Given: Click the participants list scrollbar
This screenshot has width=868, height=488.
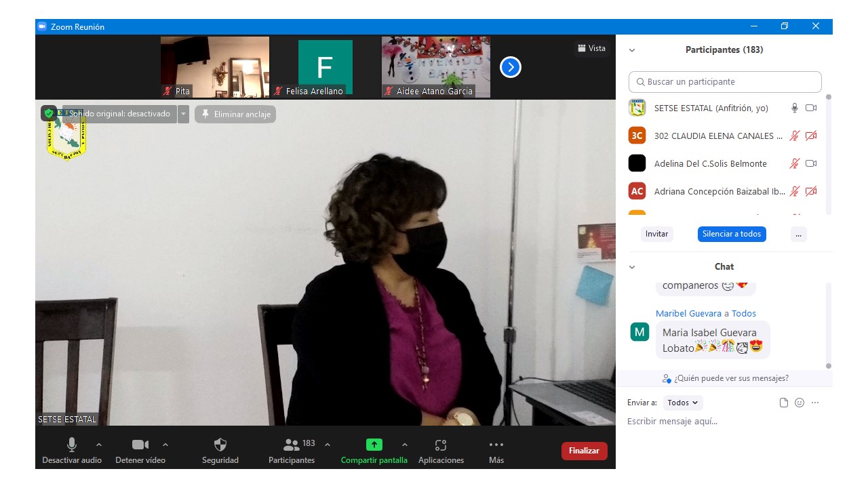Looking at the screenshot, I should click(828, 156).
